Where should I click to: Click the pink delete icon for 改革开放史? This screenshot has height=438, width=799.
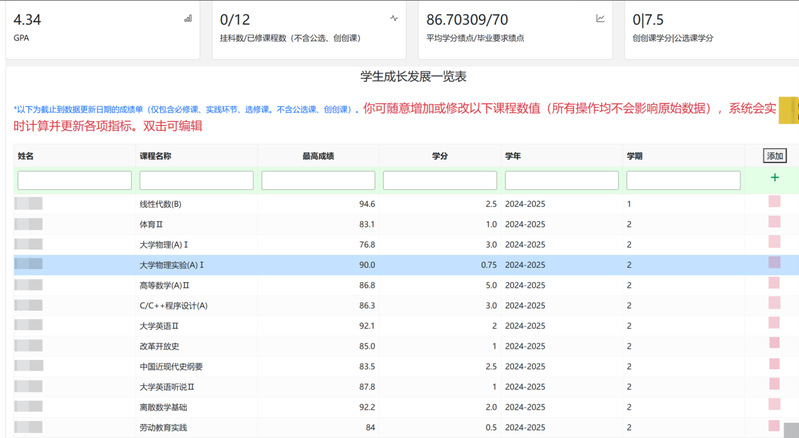[774, 345]
